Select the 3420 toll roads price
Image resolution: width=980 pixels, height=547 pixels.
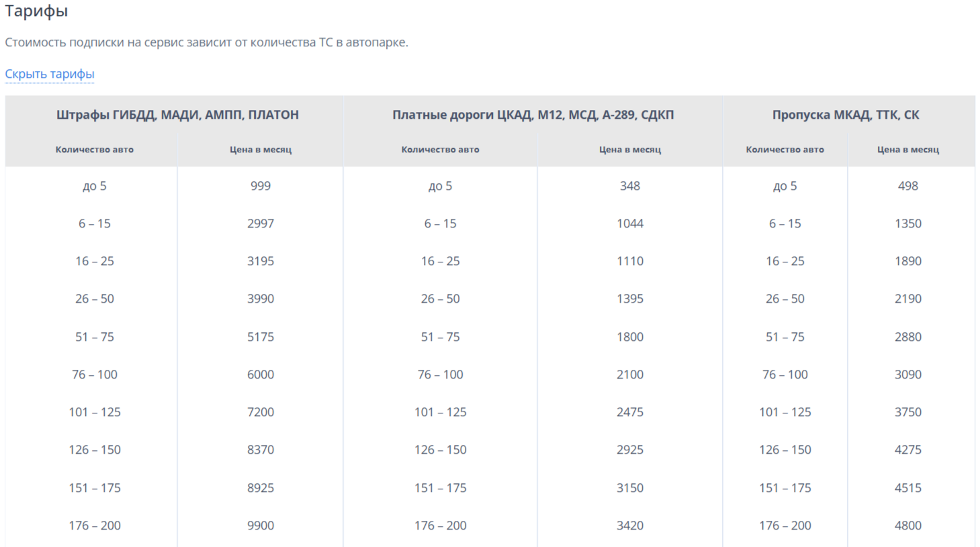[630, 526]
